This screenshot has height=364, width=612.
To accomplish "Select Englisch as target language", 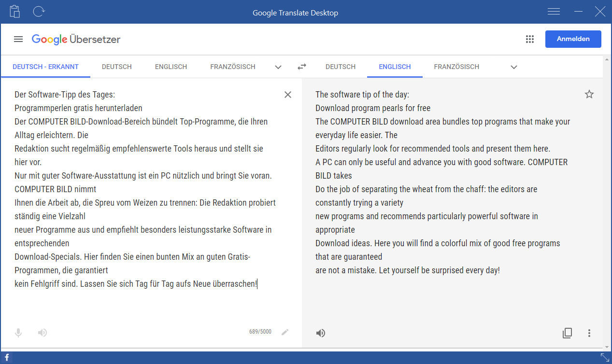I will [x=395, y=67].
